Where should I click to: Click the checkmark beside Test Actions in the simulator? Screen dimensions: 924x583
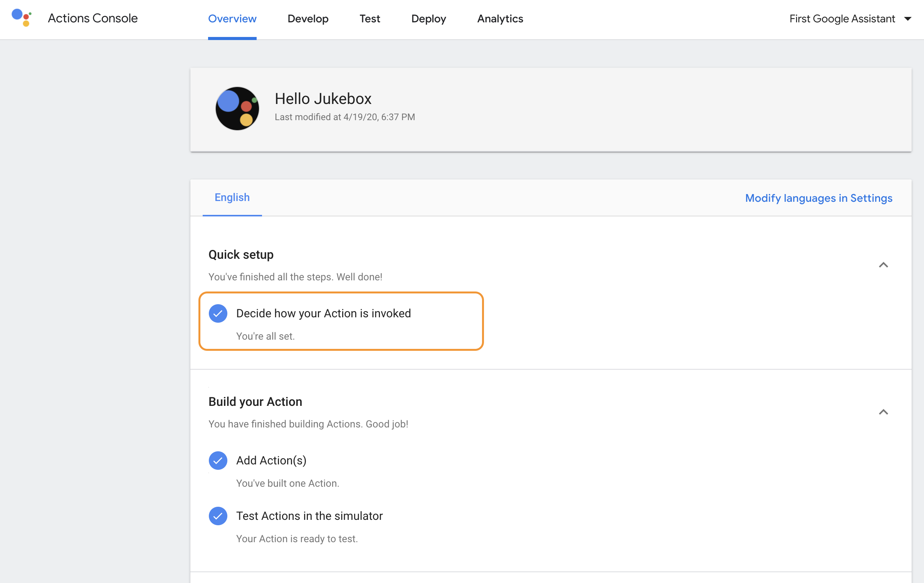[218, 516]
